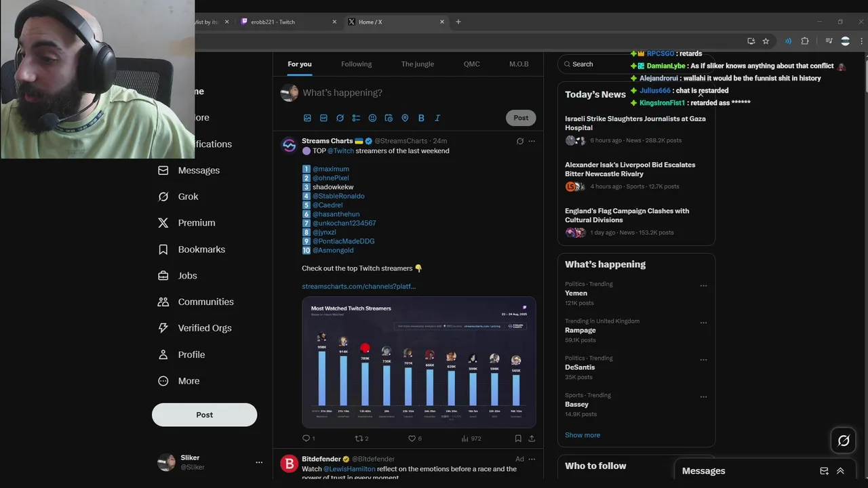Repost the Streams Charts post
The image size is (868, 488).
coord(361,439)
